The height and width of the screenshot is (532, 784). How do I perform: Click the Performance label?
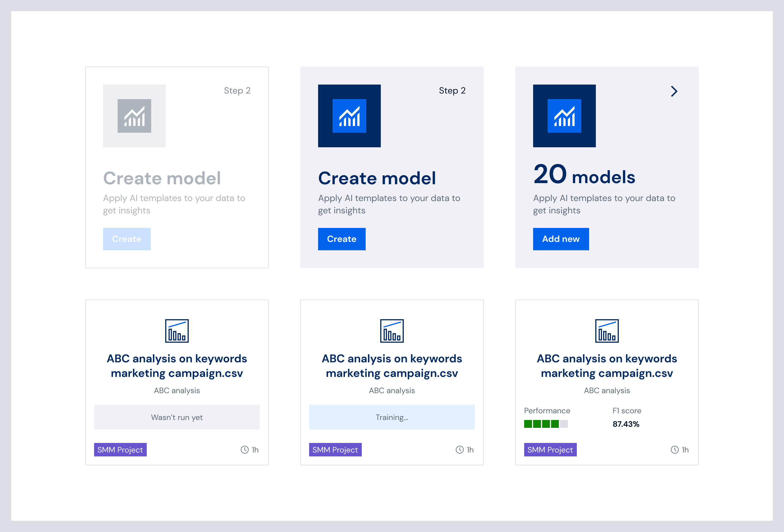[x=547, y=410]
